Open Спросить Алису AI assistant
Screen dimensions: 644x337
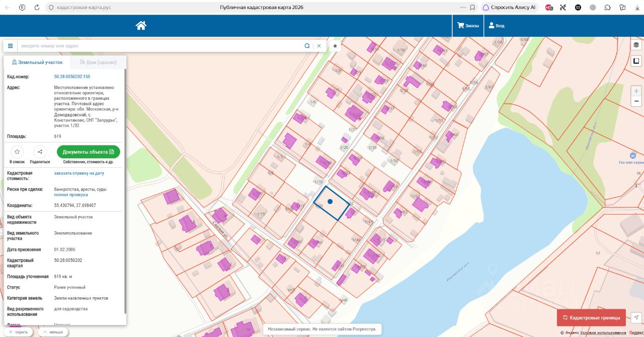click(x=509, y=8)
